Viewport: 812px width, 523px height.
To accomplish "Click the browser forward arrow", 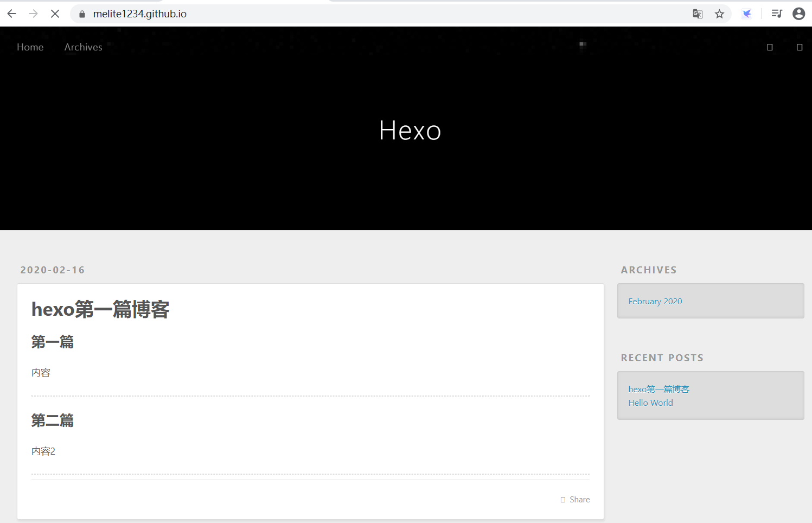I will [x=34, y=14].
